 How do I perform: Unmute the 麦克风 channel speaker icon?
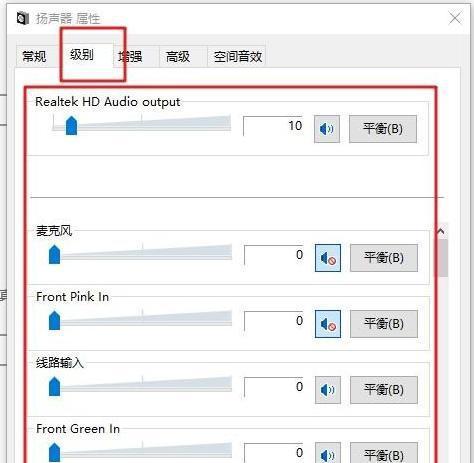coord(328,258)
